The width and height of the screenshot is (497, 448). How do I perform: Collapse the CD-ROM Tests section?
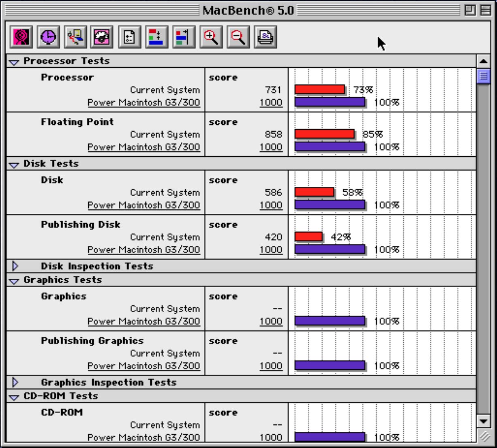(x=14, y=397)
